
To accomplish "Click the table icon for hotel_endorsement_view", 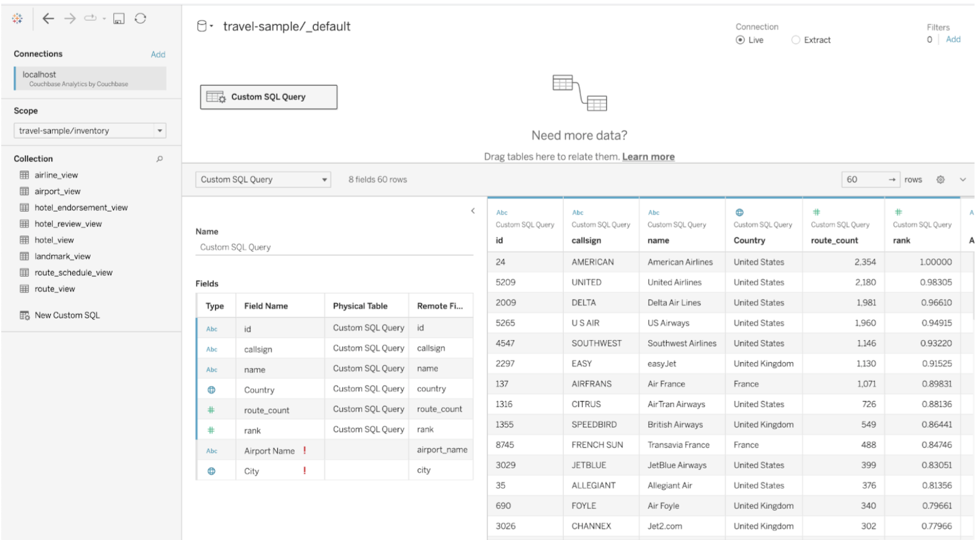I will (24, 207).
